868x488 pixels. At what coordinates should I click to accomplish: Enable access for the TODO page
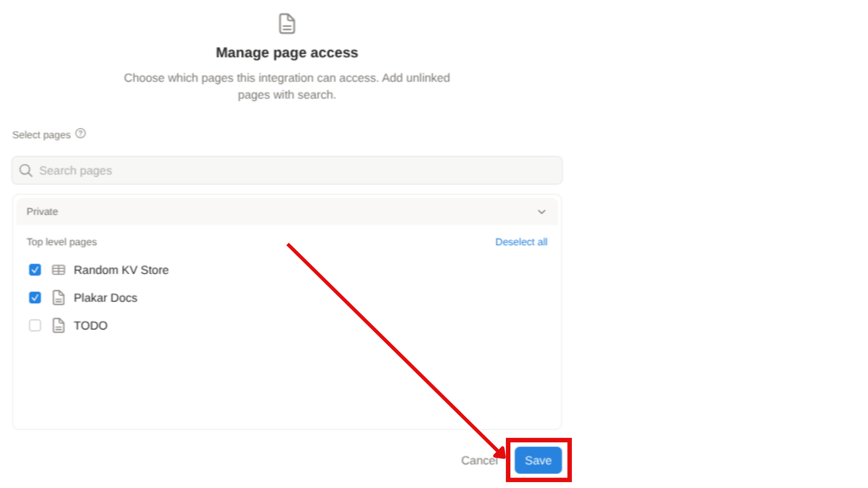35,325
